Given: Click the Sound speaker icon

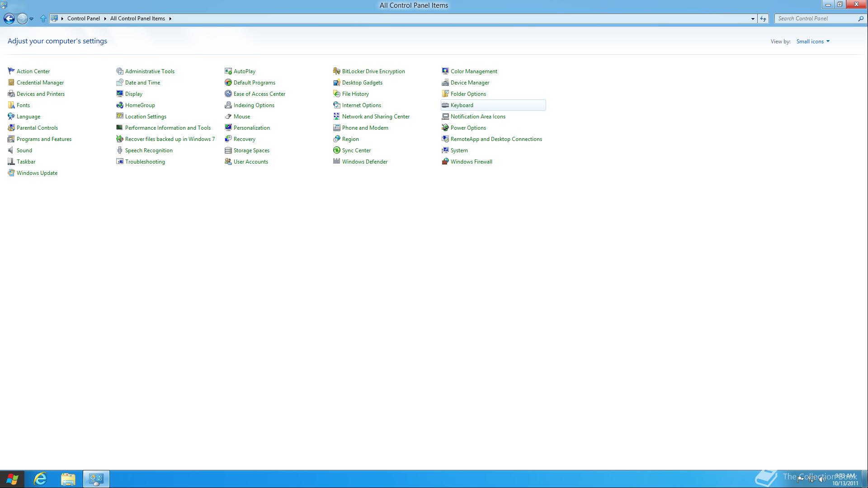Looking at the screenshot, I should 11,150.
